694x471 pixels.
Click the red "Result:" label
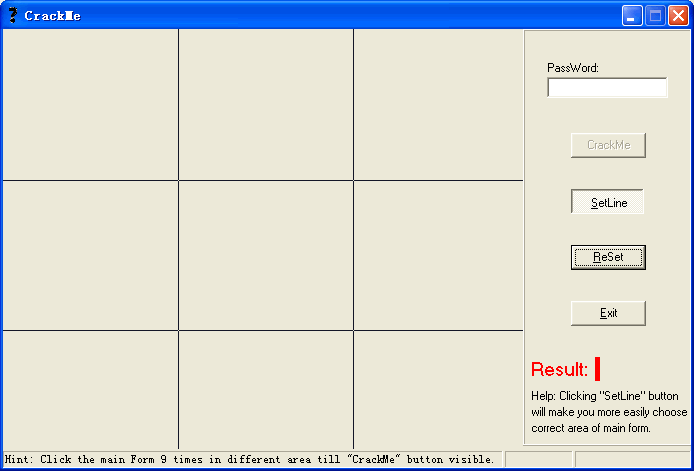click(559, 369)
